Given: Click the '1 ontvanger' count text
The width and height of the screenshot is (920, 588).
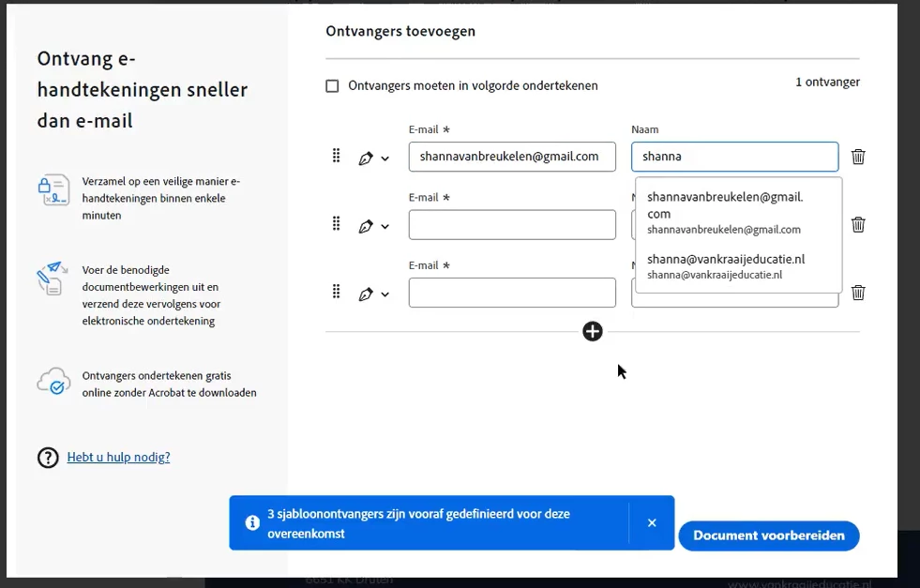Looking at the screenshot, I should [827, 83].
